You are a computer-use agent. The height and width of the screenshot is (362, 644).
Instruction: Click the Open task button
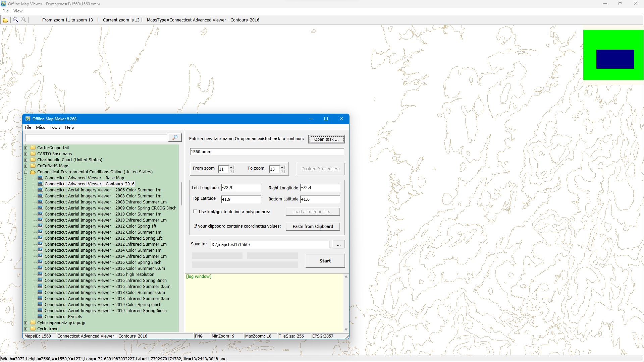tap(326, 139)
